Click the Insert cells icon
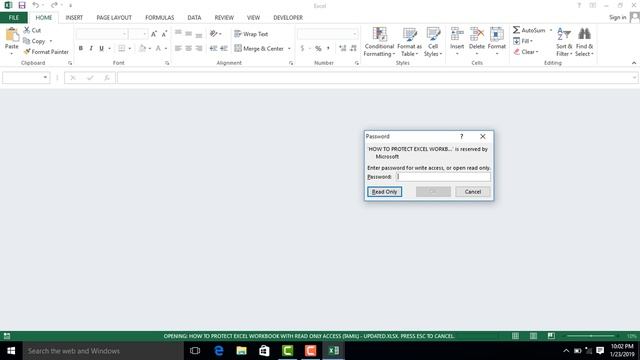The height and width of the screenshot is (360, 640). pos(457,34)
